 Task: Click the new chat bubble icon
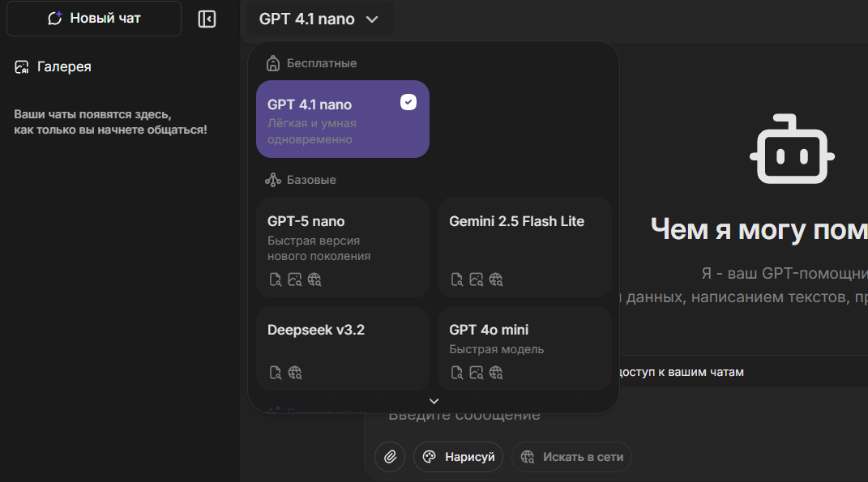coord(55,19)
